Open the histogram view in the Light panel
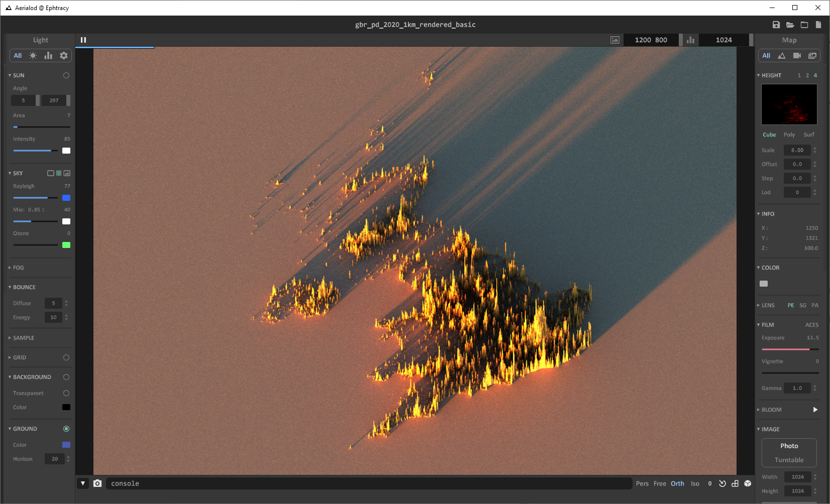 point(48,55)
